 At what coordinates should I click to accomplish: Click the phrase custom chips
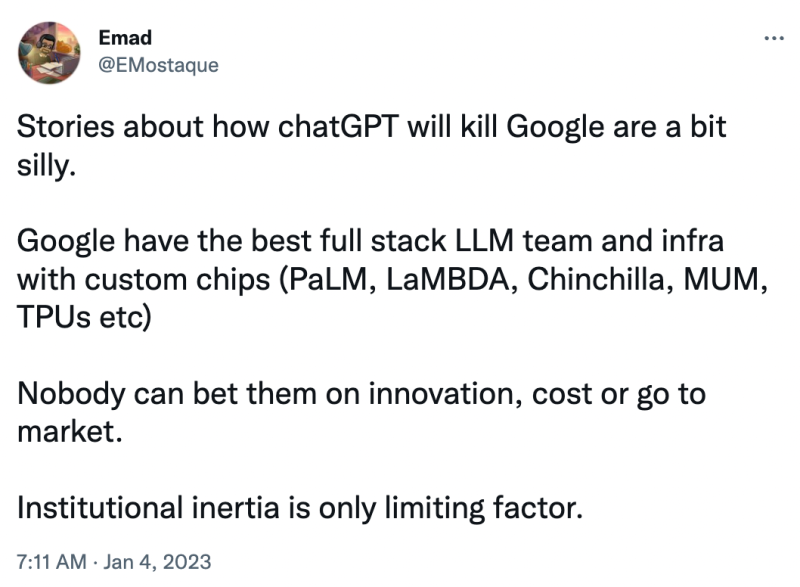177,280
